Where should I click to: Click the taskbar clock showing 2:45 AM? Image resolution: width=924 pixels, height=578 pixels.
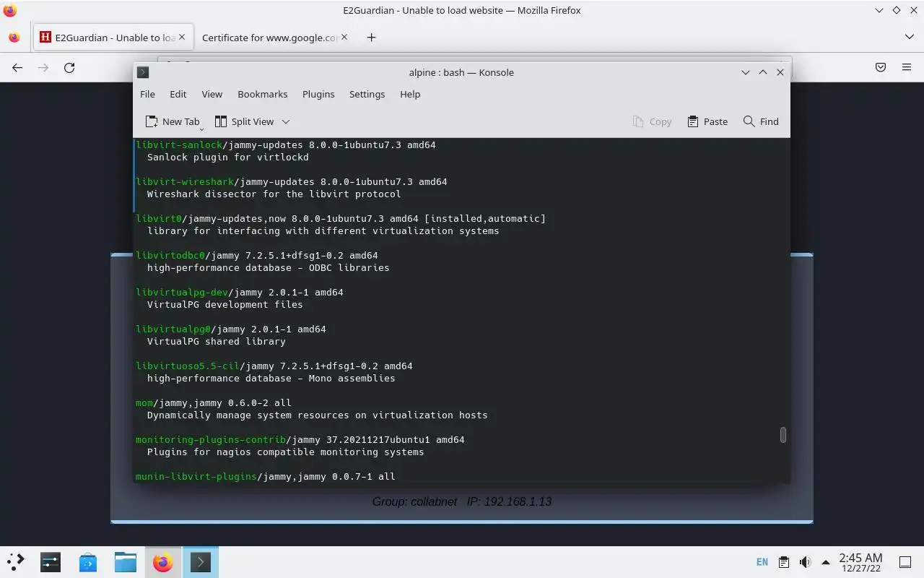coord(860,562)
